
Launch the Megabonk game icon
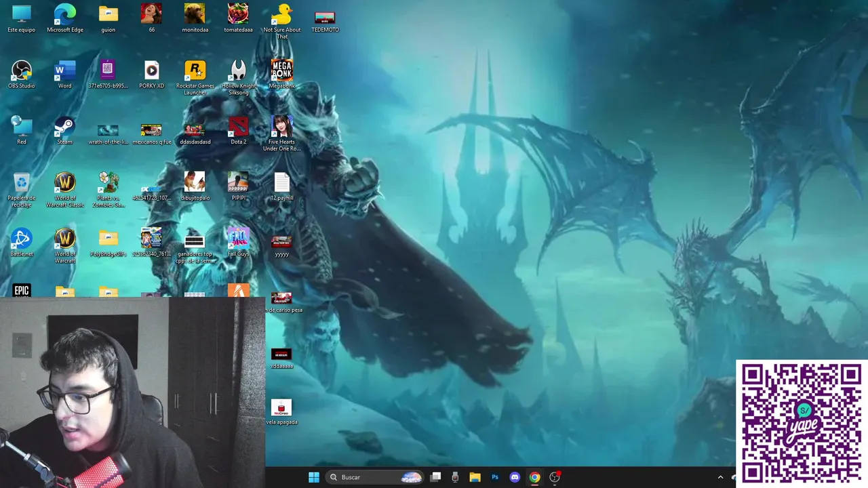coord(282,75)
